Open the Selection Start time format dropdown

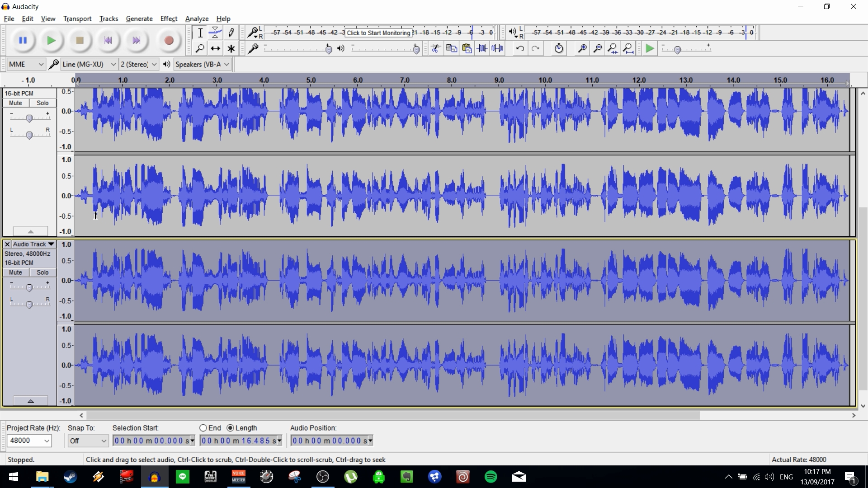193,441
